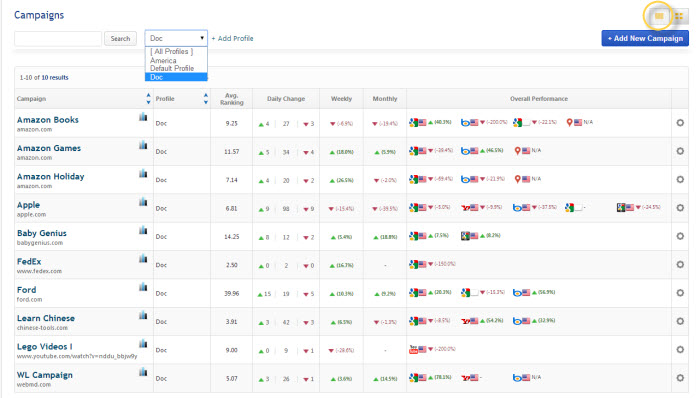
Task: Open chart icon for Ford campaign
Action: [x=143, y=287]
